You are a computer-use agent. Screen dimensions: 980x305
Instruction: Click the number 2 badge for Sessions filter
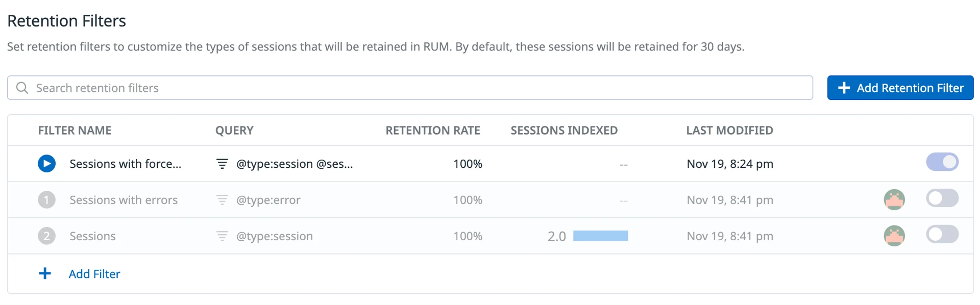(46, 236)
